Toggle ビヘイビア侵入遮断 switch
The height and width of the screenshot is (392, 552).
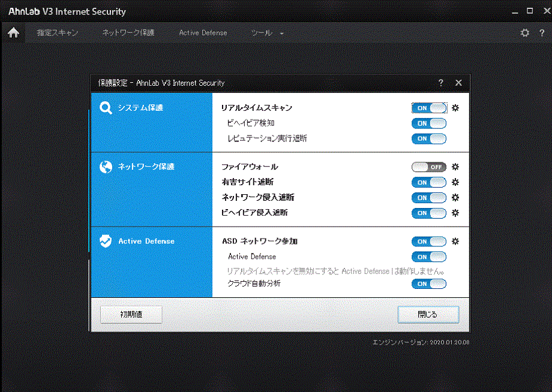click(429, 213)
